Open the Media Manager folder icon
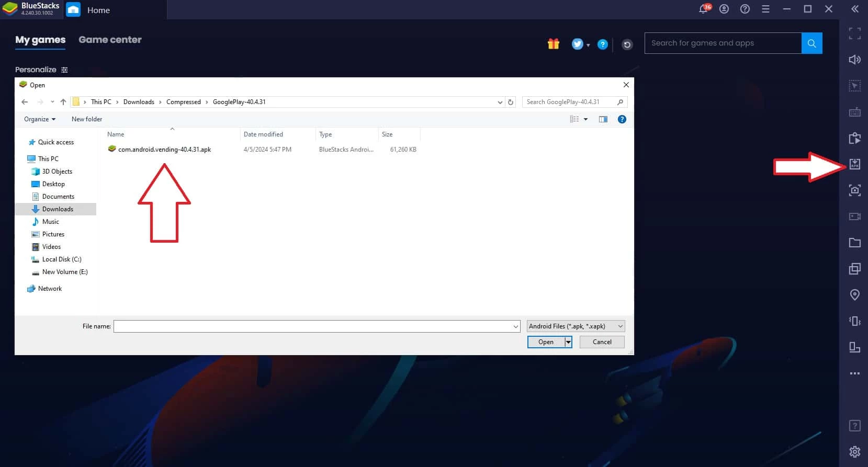This screenshot has width=868, height=467. [854, 243]
